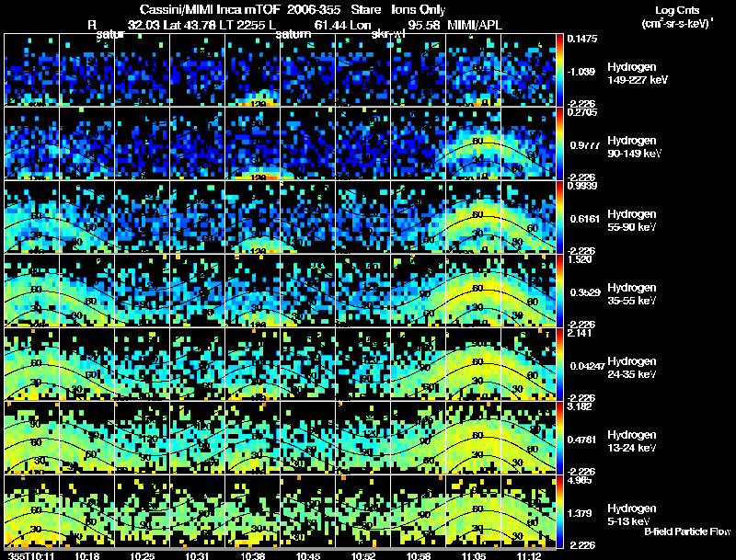This screenshot has width=736, height=560.
Task: Select the 10:25 panel in 5-13 keV row
Action: point(143,511)
